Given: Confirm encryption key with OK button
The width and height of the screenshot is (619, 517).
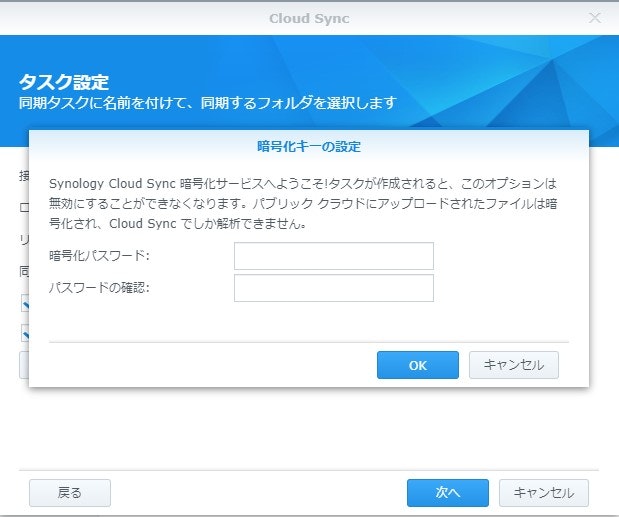Looking at the screenshot, I should tap(418, 365).
